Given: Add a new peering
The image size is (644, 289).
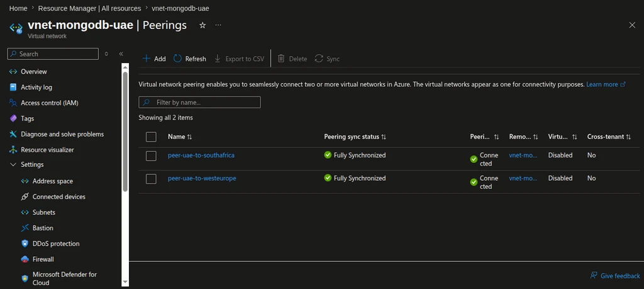Looking at the screenshot, I should [x=154, y=59].
